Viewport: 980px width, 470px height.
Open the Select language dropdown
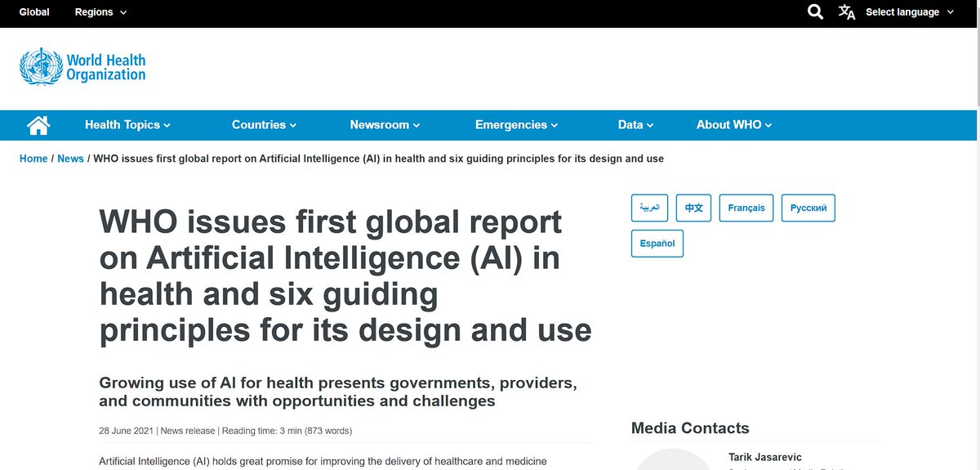tap(910, 12)
